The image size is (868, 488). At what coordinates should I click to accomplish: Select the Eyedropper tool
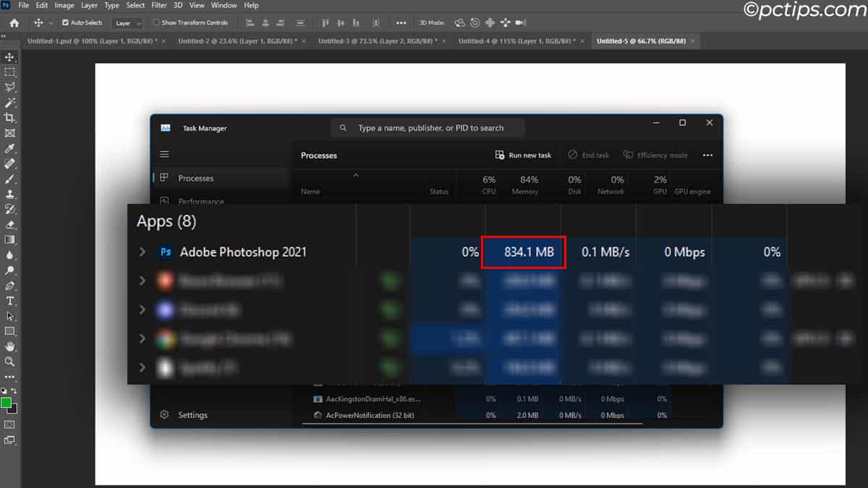click(x=10, y=148)
